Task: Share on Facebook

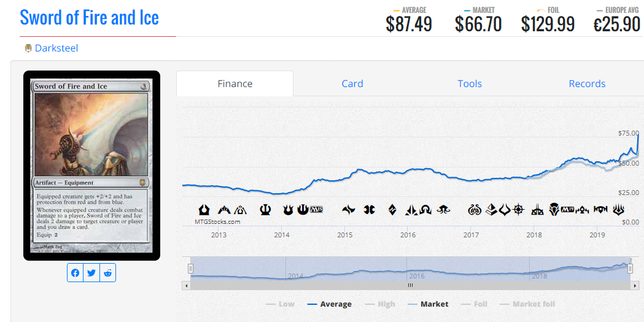Action: pos(75,273)
